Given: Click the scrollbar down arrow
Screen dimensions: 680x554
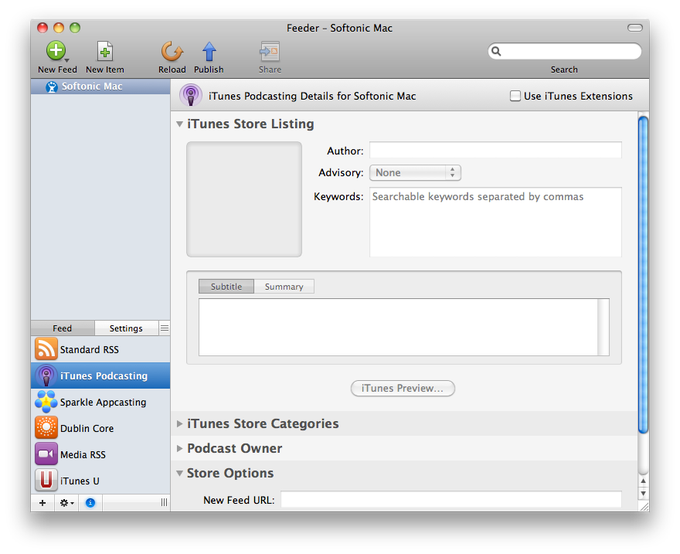Looking at the screenshot, I should [x=643, y=493].
